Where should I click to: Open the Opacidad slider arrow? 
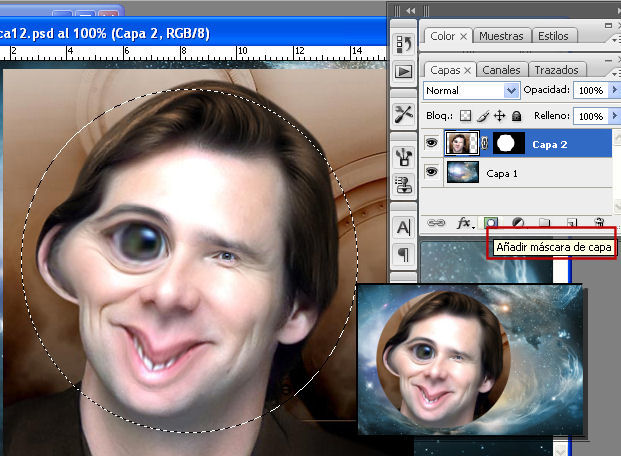tap(614, 90)
